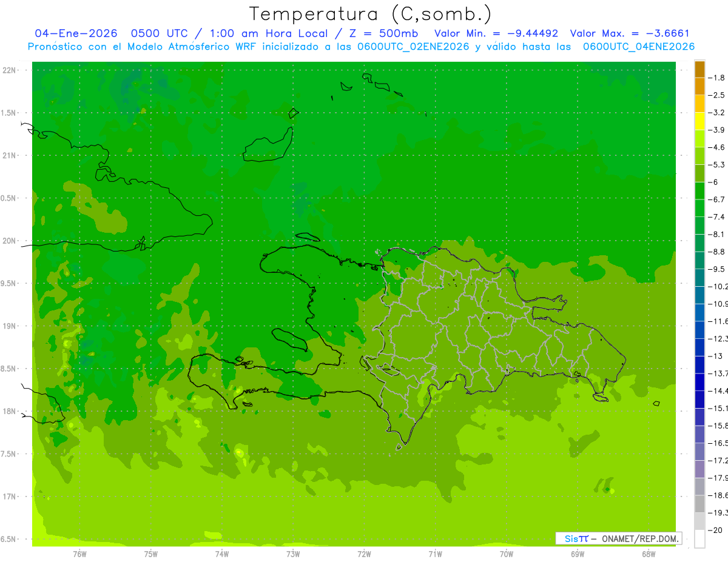Viewport: 728px width, 562px height.
Task: Click the '-20' colorbar value
Action: pyautogui.click(x=715, y=530)
